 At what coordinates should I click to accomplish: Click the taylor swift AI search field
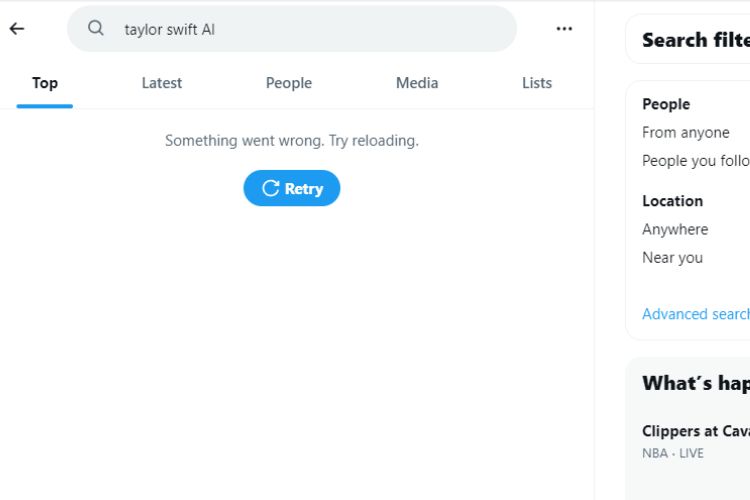click(x=292, y=29)
